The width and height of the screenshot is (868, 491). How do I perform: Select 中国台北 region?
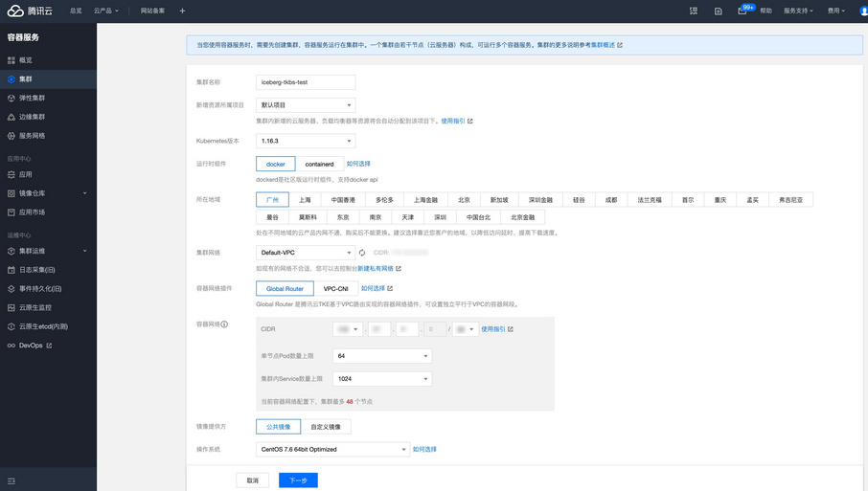coord(478,217)
